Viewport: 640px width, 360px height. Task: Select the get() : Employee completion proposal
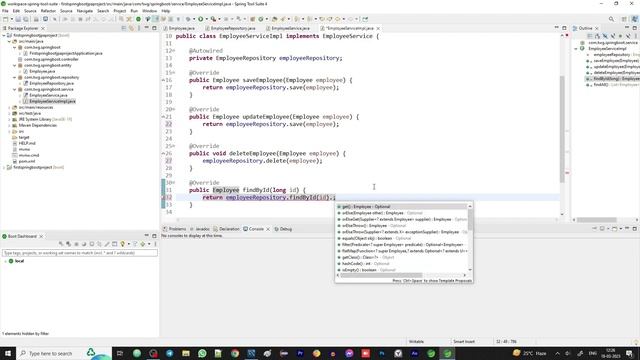[401, 207]
